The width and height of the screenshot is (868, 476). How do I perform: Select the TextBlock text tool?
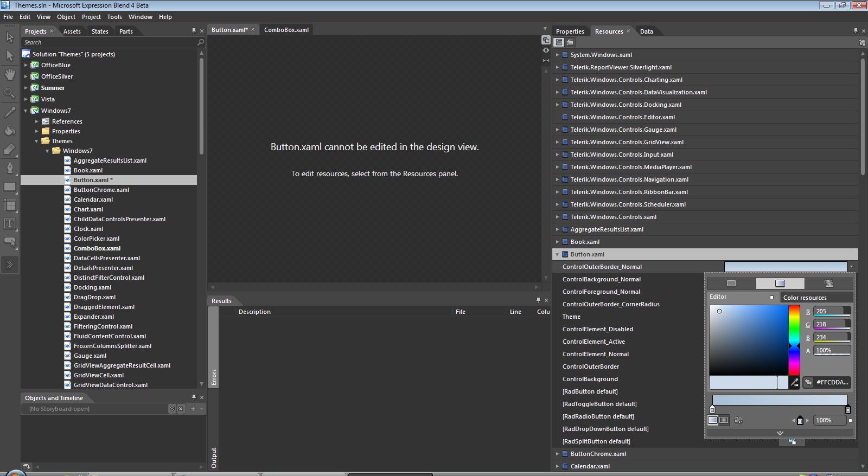(x=10, y=223)
